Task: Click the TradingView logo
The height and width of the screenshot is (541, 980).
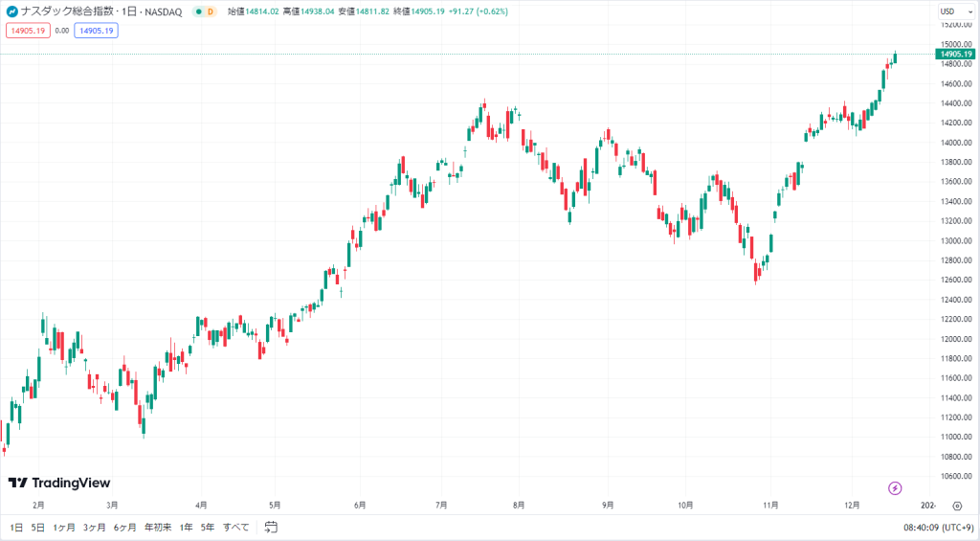Action: pyautogui.click(x=58, y=483)
